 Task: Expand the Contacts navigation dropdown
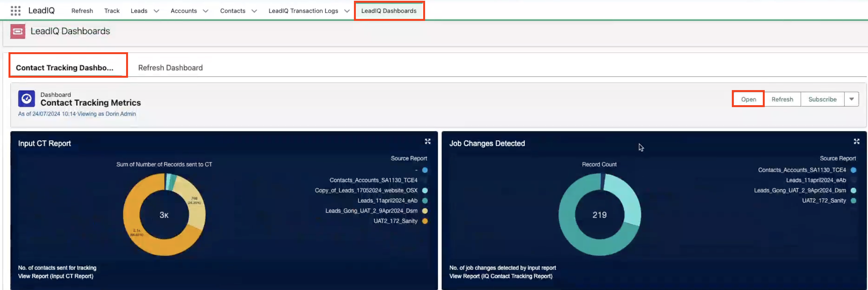(254, 11)
